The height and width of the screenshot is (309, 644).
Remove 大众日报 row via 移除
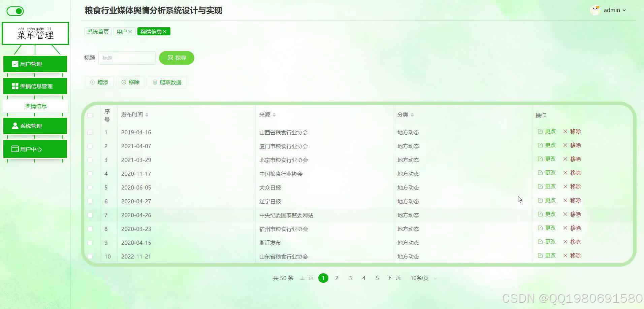click(x=572, y=186)
